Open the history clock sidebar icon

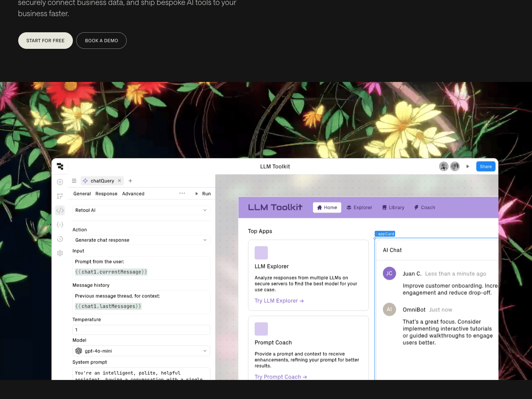coord(60,239)
